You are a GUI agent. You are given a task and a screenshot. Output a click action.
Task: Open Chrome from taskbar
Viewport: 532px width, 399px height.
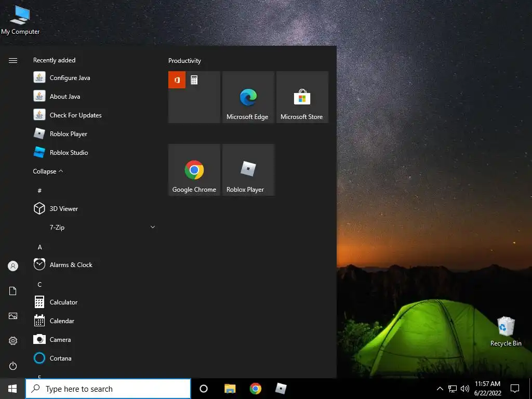256,389
